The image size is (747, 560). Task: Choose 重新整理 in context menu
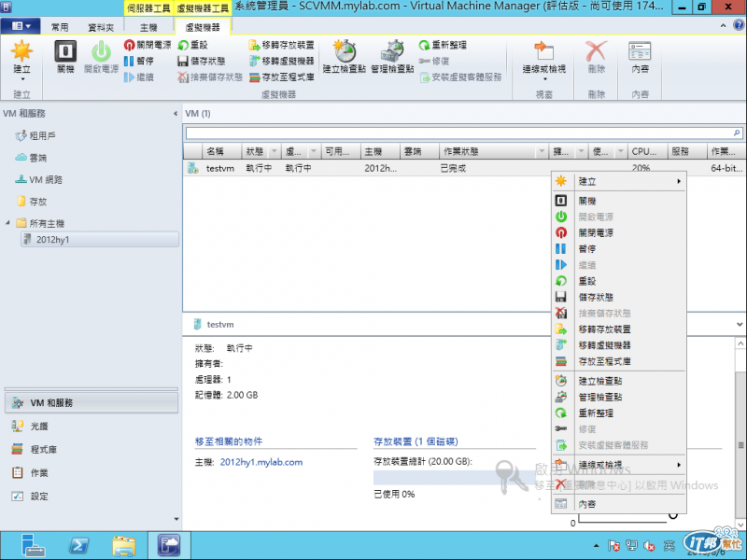618,413
